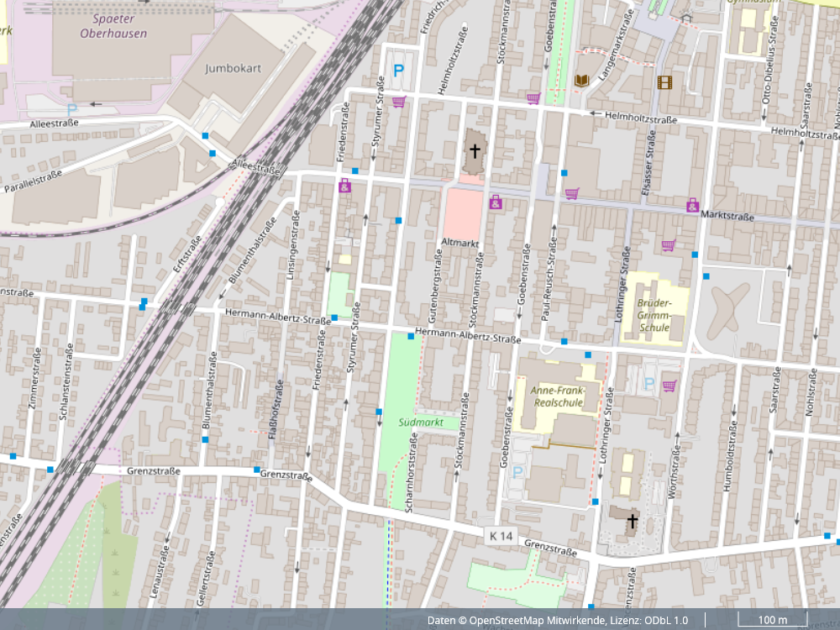
Task: Select the Anne-Frank-Realschule label
Action: point(559,396)
